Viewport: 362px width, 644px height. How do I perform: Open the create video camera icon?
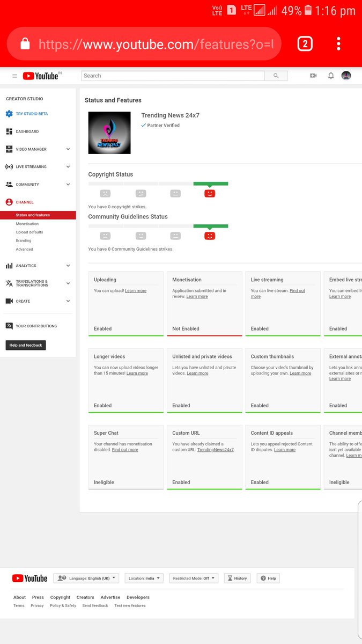coord(313,76)
